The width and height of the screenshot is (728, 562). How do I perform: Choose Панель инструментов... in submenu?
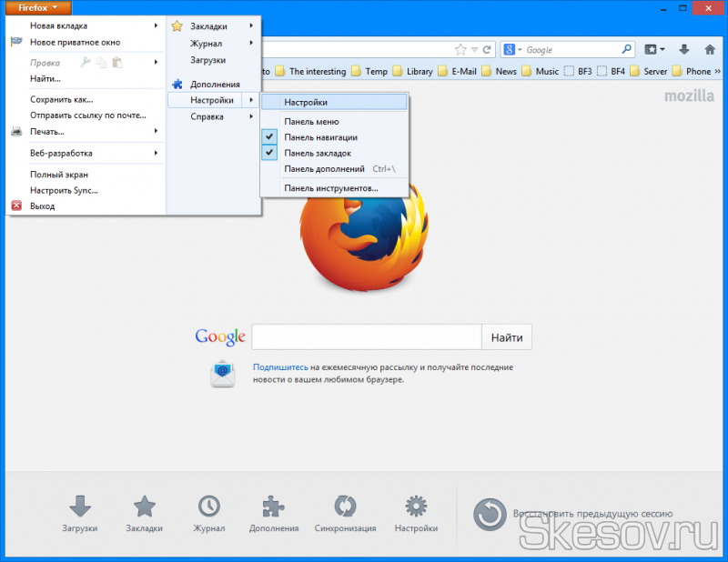coord(331,188)
